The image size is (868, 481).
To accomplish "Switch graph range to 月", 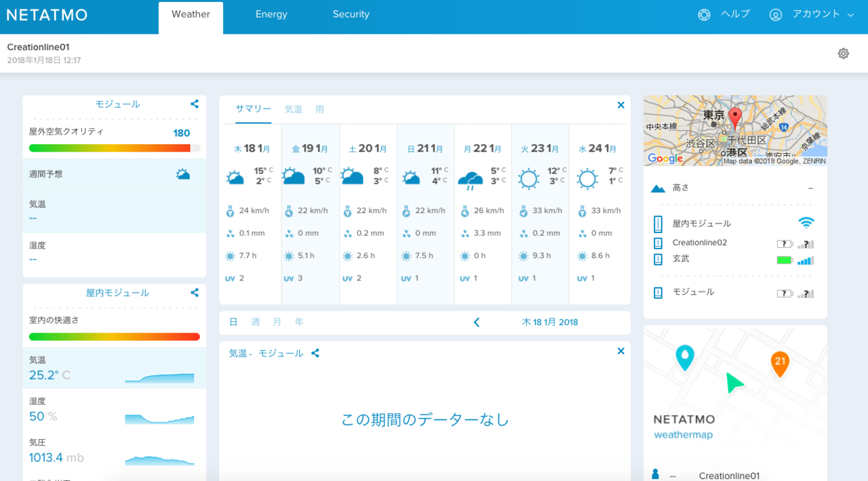I will tap(277, 322).
